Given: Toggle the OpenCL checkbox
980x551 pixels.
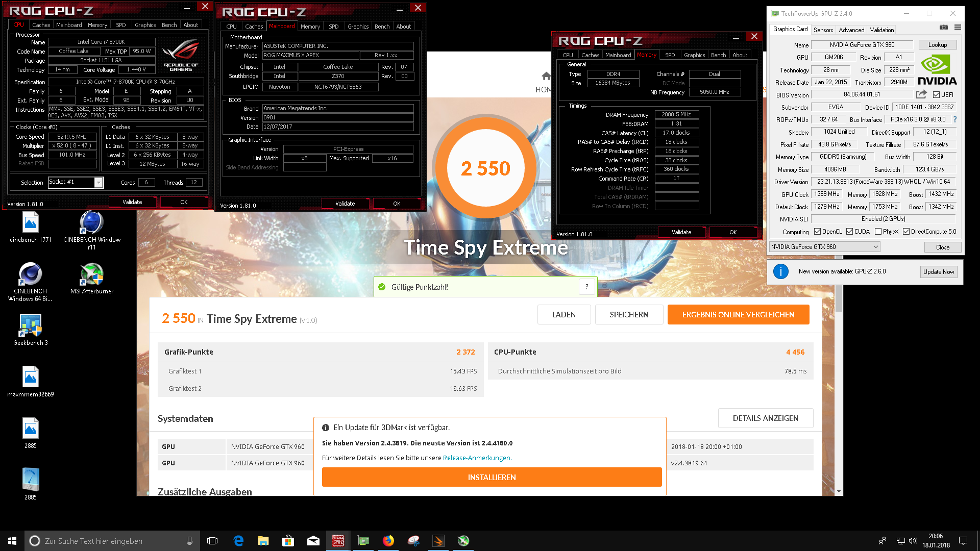Looking at the screenshot, I should (818, 232).
